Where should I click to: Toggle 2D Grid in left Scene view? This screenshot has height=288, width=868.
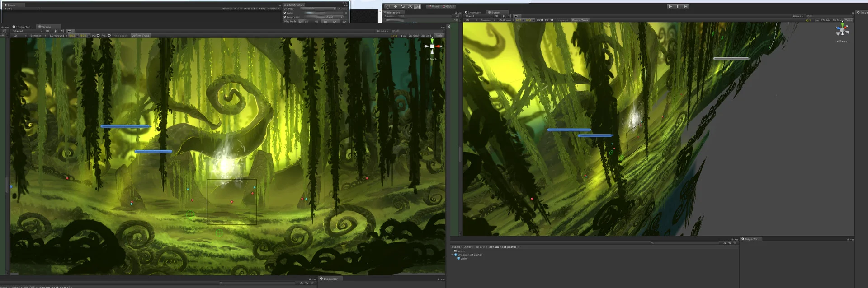tap(414, 36)
